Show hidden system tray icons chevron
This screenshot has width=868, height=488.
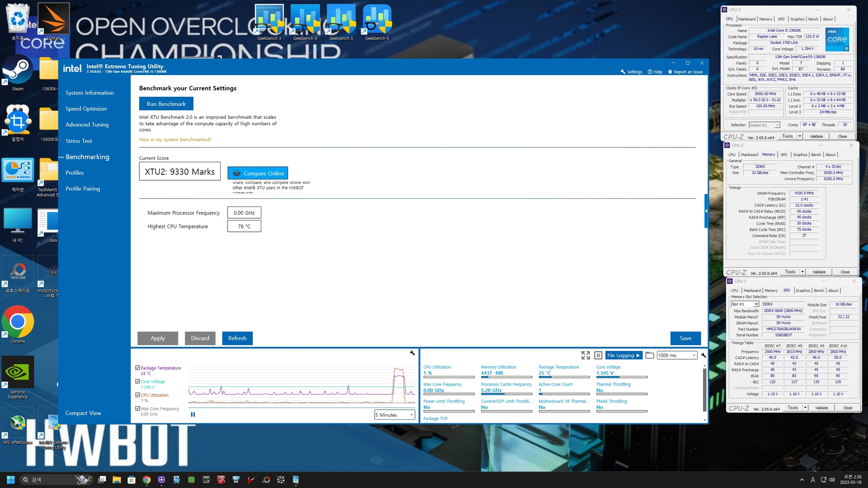[x=802, y=480]
